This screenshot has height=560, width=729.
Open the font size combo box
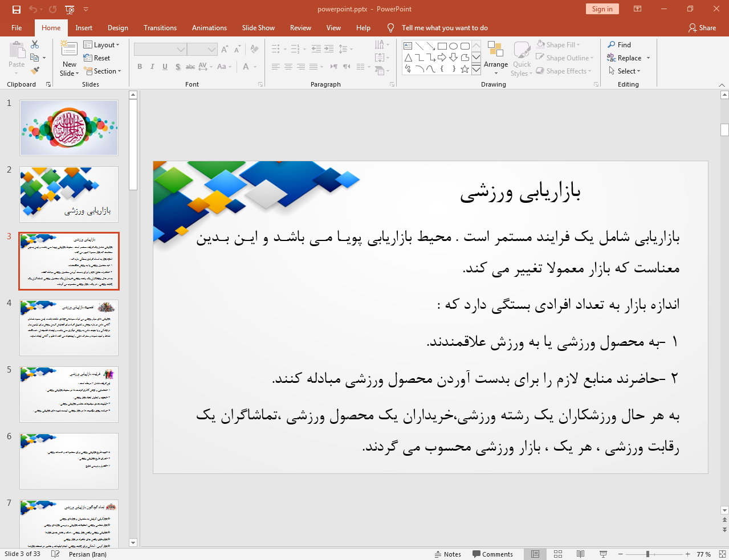click(202, 50)
